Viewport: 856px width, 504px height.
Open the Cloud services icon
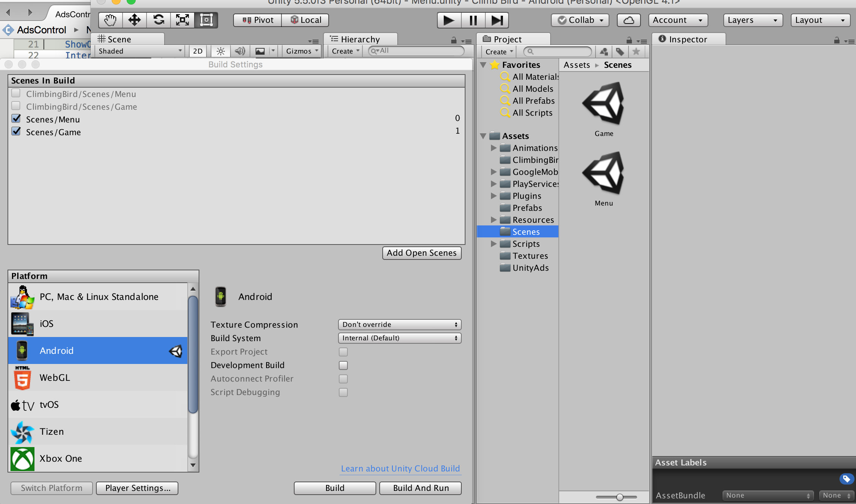point(629,20)
